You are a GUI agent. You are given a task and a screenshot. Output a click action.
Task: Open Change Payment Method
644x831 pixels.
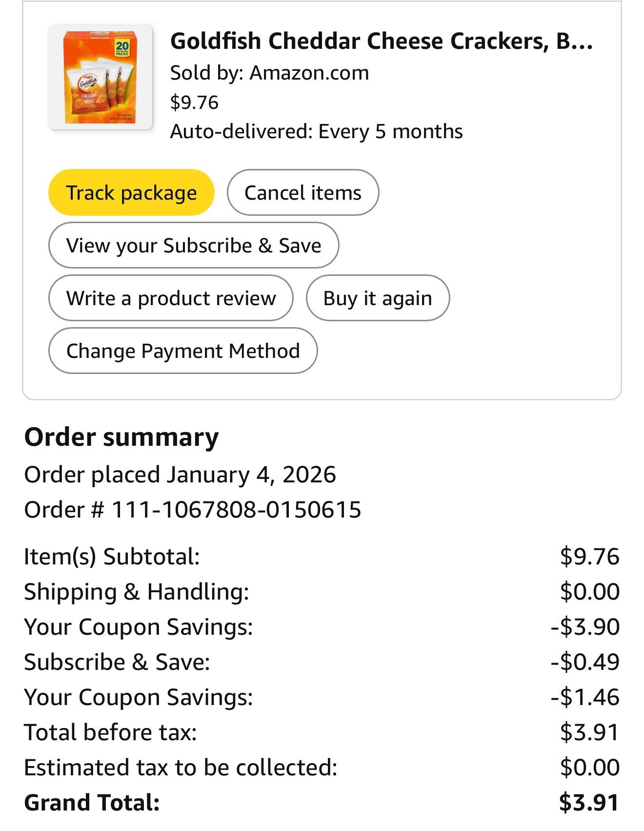[183, 350]
